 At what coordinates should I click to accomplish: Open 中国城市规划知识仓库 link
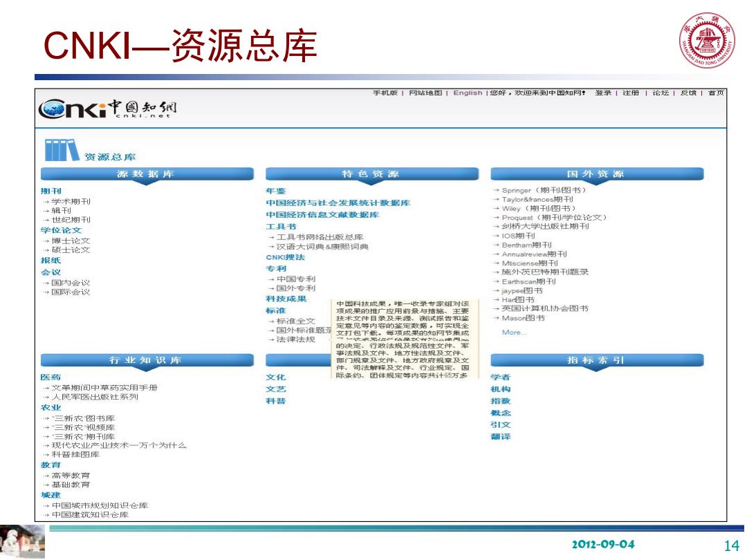coord(100,505)
